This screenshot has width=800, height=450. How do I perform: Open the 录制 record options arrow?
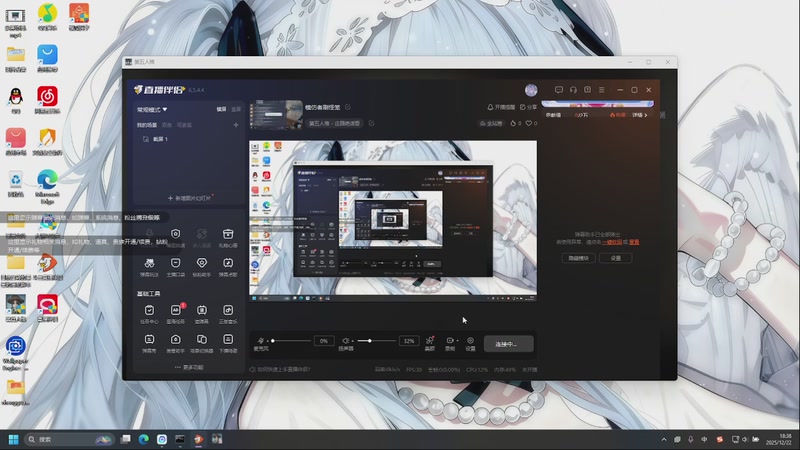pos(457,340)
